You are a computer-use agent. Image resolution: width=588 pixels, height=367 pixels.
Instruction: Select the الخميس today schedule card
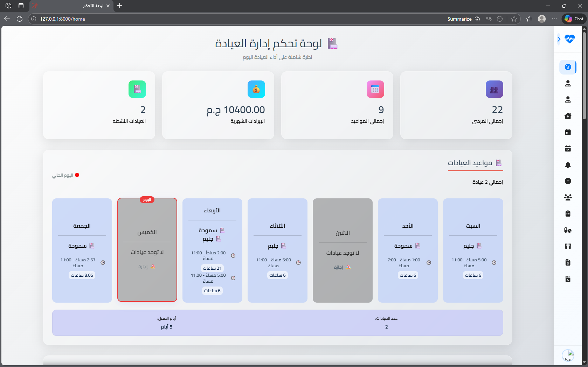[x=147, y=250]
